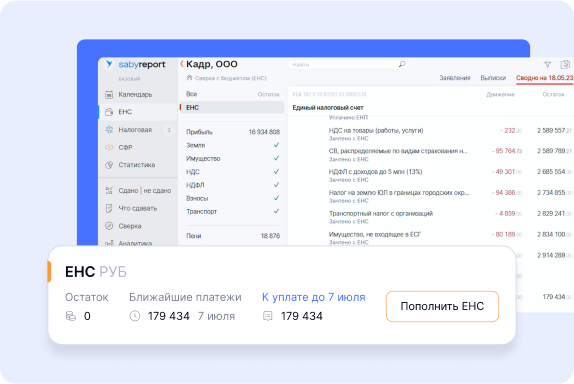Viewport: 574px width, 384px height.
Task: Open the filter funnel icon
Action: [547, 65]
